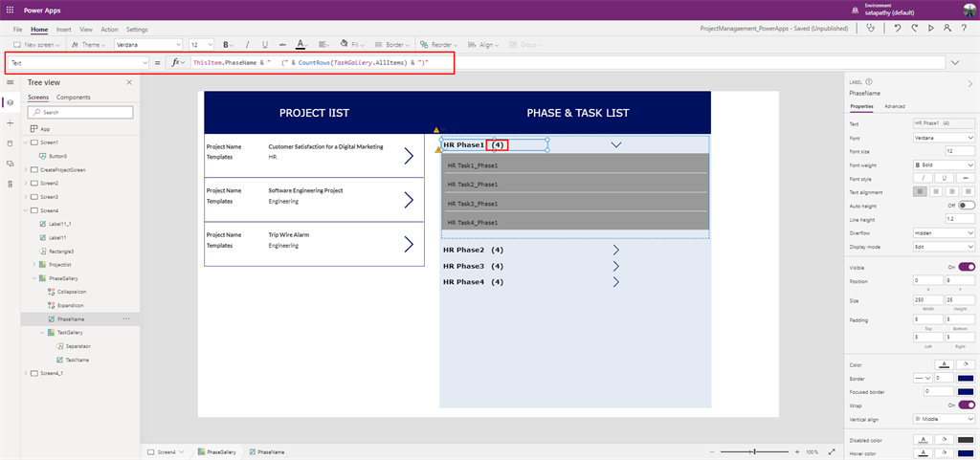Click the zoom slider handle

point(755,452)
